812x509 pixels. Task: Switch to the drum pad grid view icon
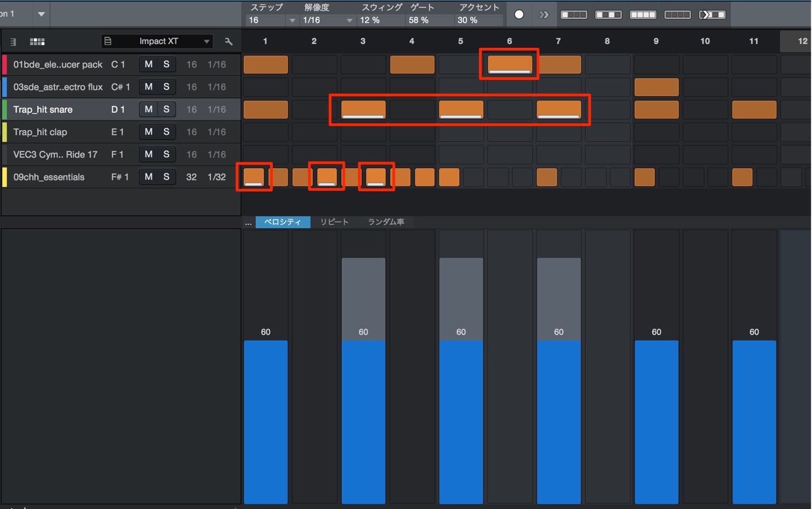click(37, 41)
